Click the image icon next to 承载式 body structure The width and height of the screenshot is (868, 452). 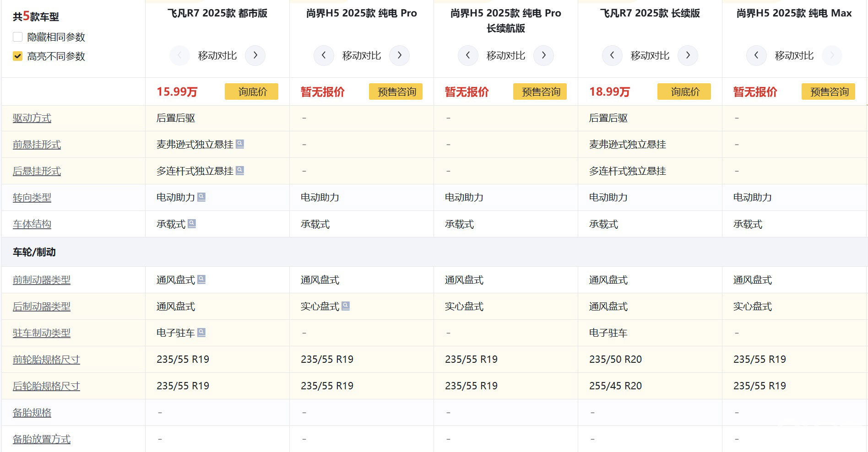coord(192,223)
